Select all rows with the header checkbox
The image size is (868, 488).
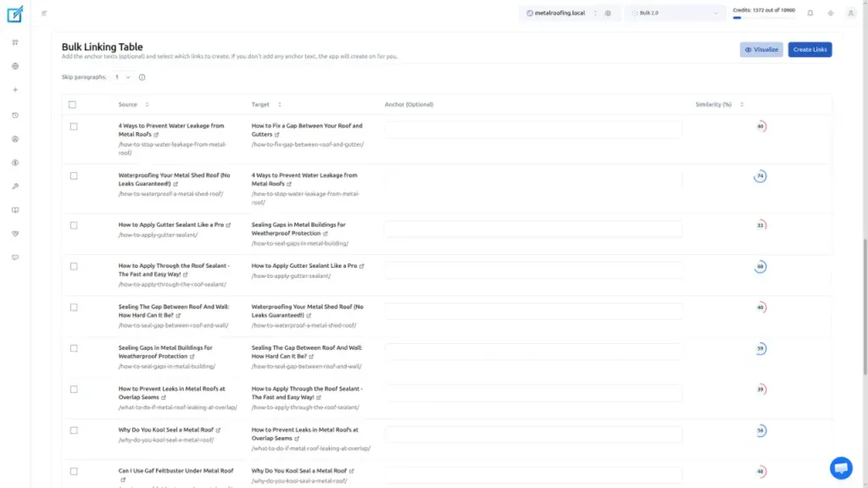73,103
